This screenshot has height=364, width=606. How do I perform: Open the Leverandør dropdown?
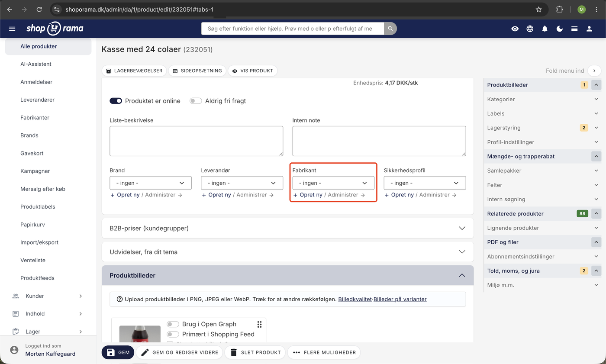[x=242, y=183]
